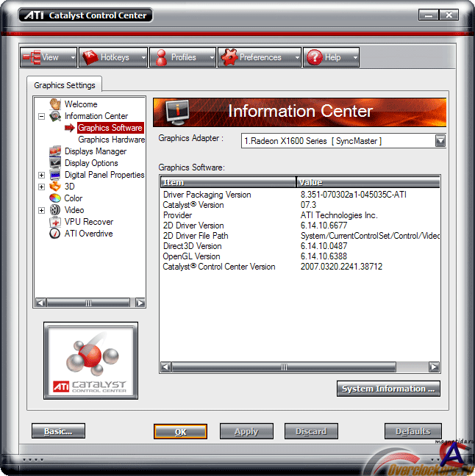This screenshot has width=475, height=476.
Task: Click the Item column header
Action: 228,181
